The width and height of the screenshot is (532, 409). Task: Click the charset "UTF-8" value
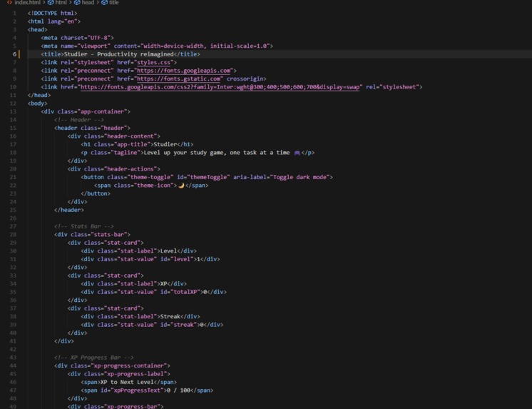(98, 38)
